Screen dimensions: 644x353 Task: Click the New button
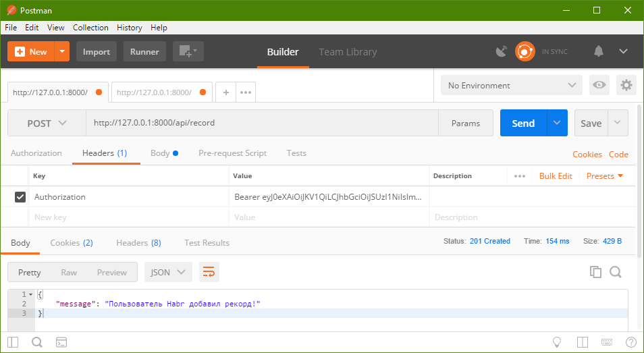[31, 52]
